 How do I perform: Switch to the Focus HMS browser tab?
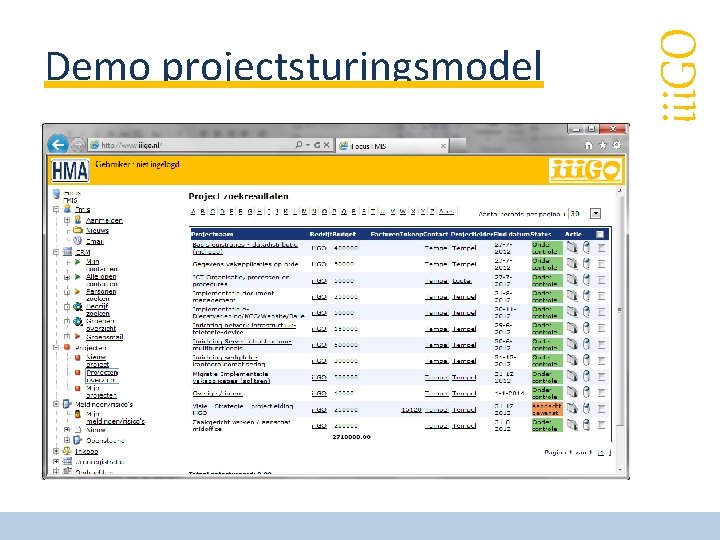(x=393, y=146)
